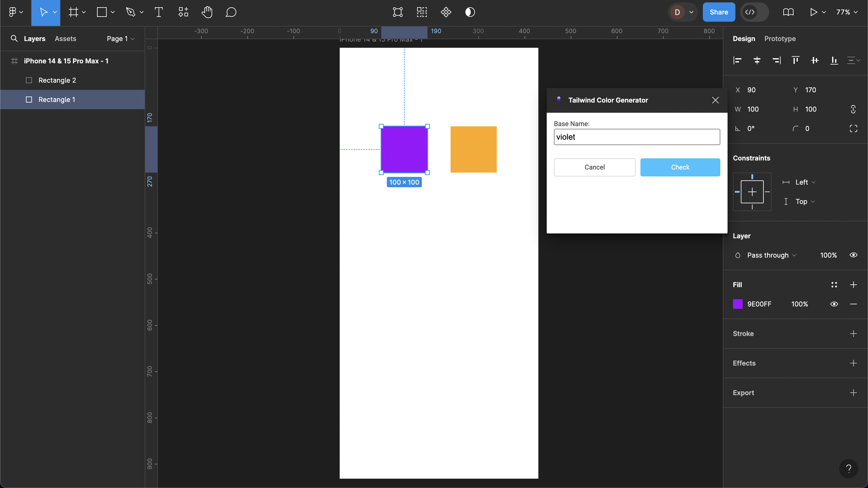
Task: Click the create component icon
Action: pyautogui.click(x=446, y=12)
